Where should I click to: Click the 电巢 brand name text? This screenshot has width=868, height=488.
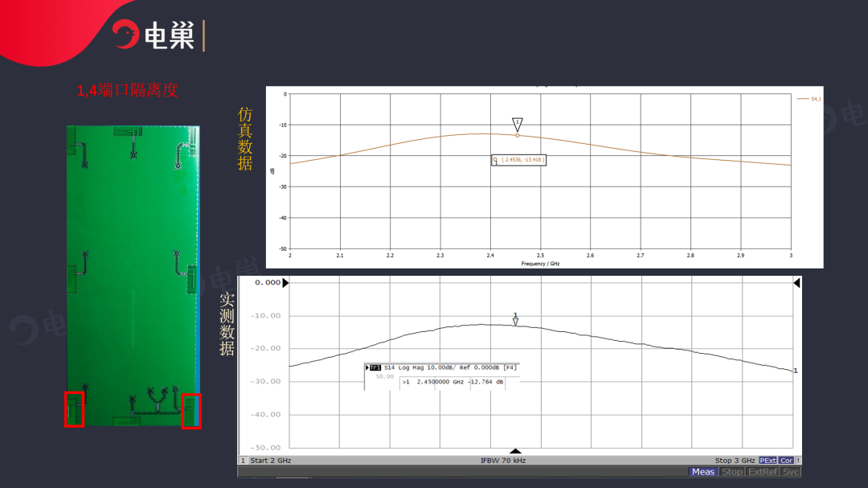170,36
